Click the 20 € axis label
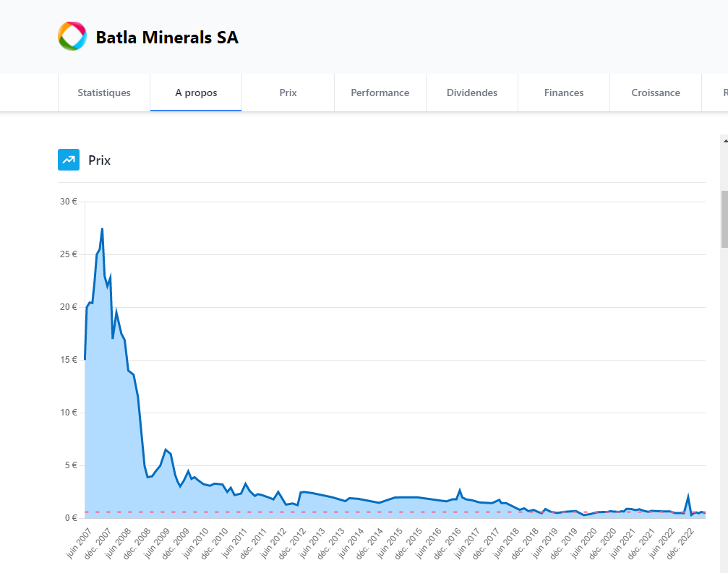This screenshot has height=573, width=728. pos(68,306)
